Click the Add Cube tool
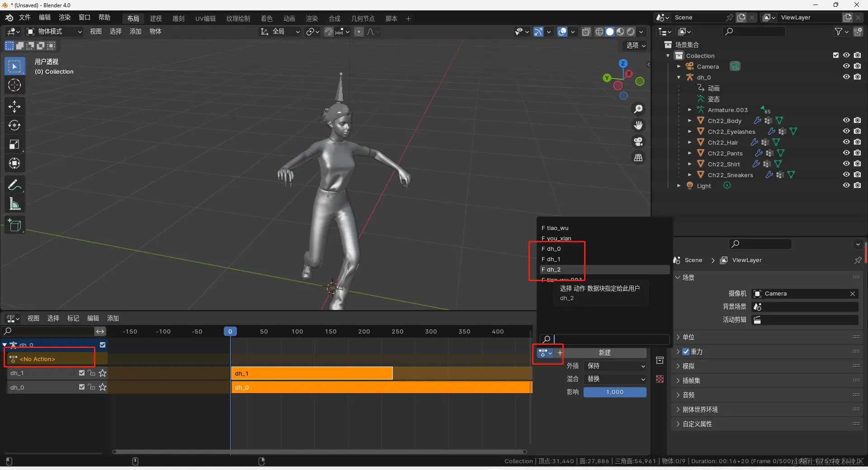This screenshot has height=470, width=868. 14,225
